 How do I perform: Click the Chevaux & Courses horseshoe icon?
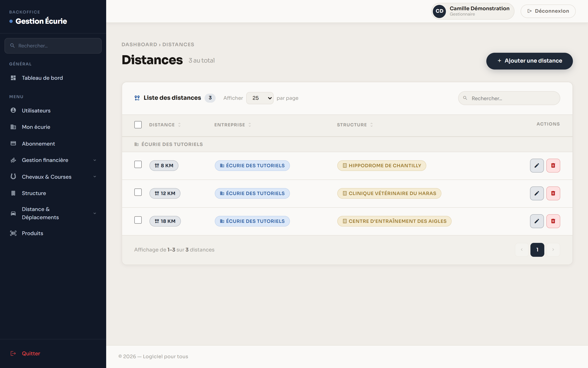point(13,176)
